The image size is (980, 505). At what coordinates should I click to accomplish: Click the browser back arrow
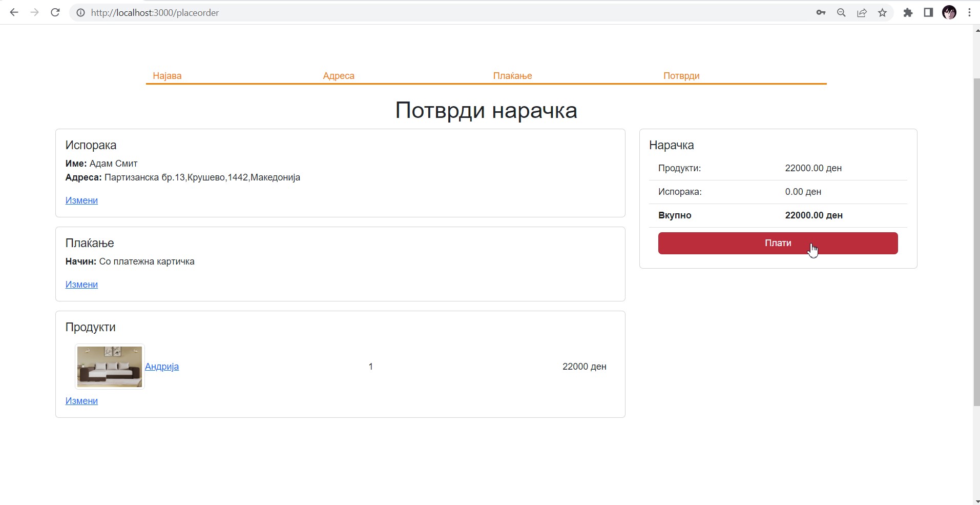(x=14, y=13)
